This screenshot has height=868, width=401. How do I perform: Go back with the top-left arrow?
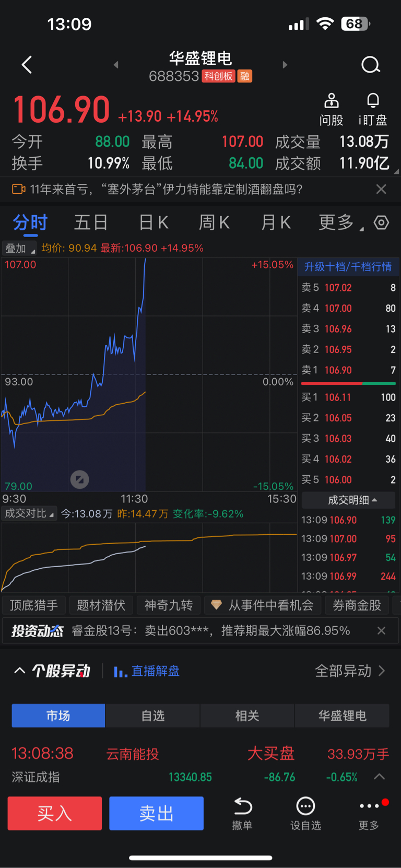coord(27,65)
